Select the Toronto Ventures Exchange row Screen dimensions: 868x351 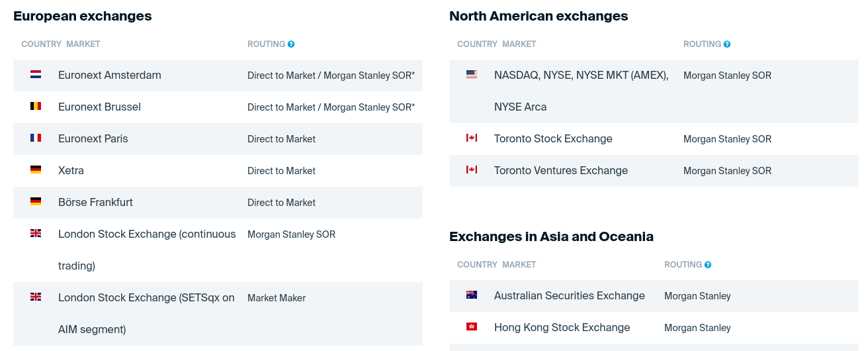click(x=654, y=171)
